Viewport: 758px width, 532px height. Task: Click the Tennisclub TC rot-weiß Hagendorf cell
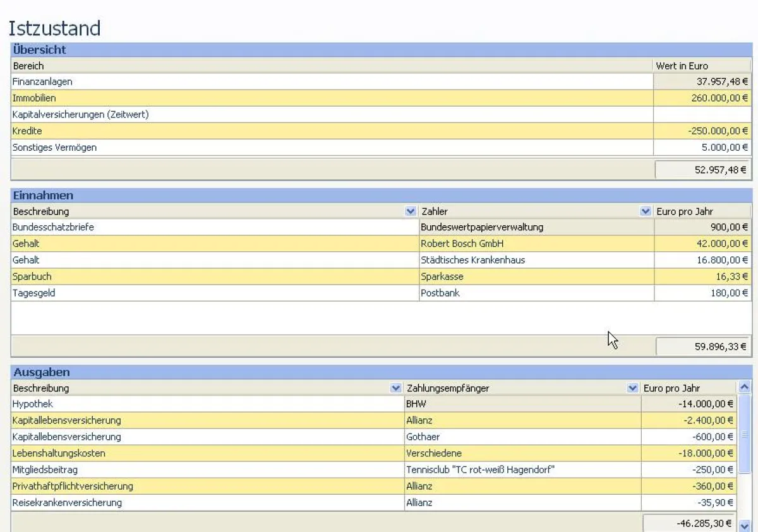pyautogui.click(x=480, y=470)
